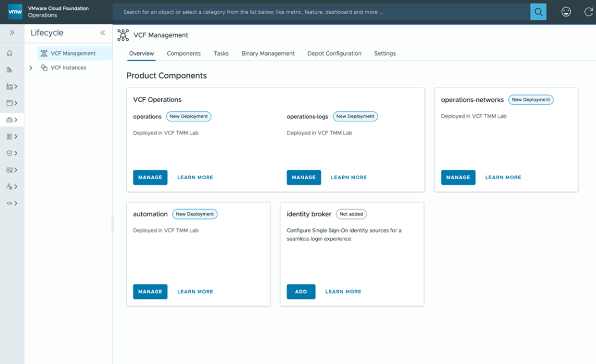Click MANAGE for operations-logs
The image size is (596, 364).
pos(304,178)
